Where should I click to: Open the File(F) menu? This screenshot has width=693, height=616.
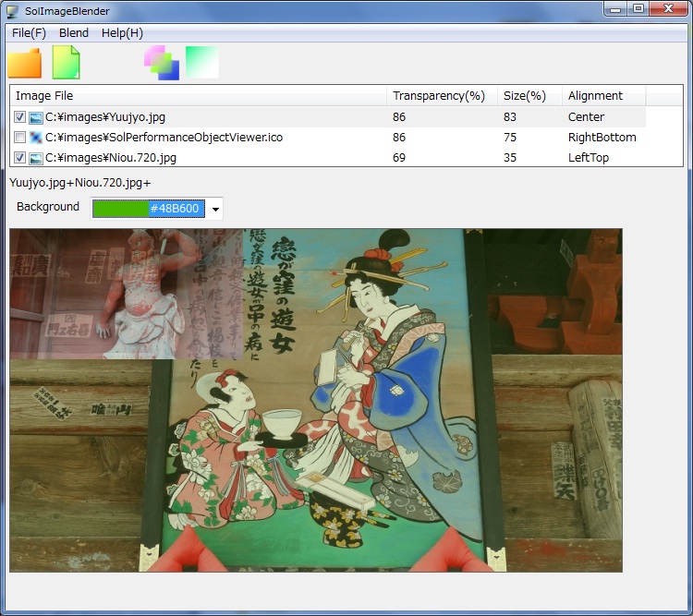point(29,33)
